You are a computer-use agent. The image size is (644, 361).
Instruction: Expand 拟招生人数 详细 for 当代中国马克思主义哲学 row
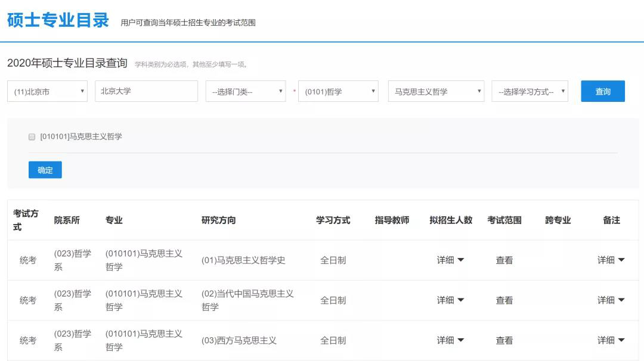(x=450, y=300)
